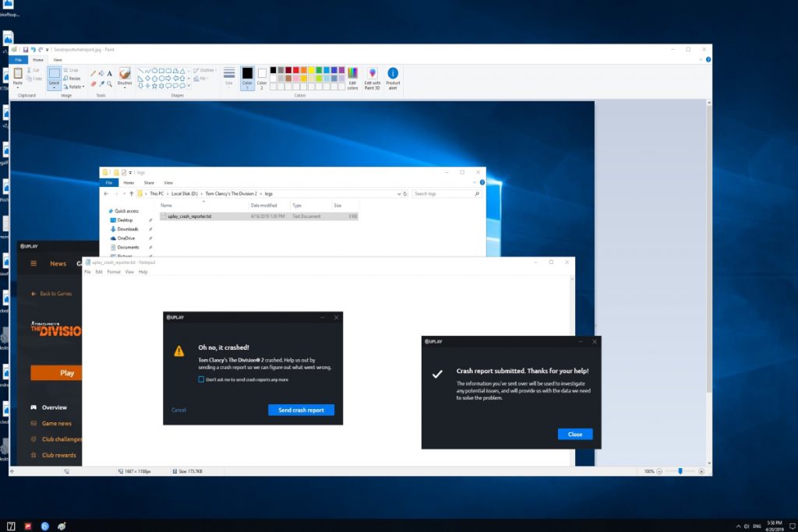
Task: Open the Select tool dropdown arrow
Action: point(54,88)
